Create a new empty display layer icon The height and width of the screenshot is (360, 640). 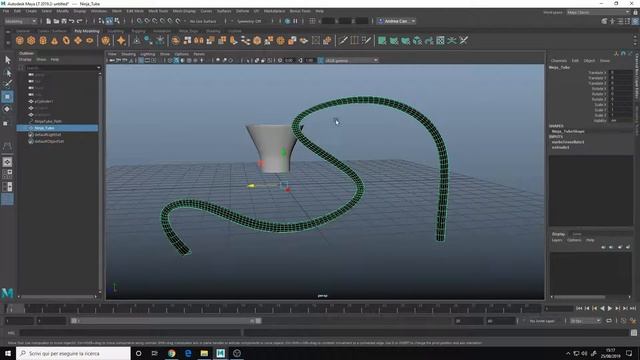click(x=620, y=247)
